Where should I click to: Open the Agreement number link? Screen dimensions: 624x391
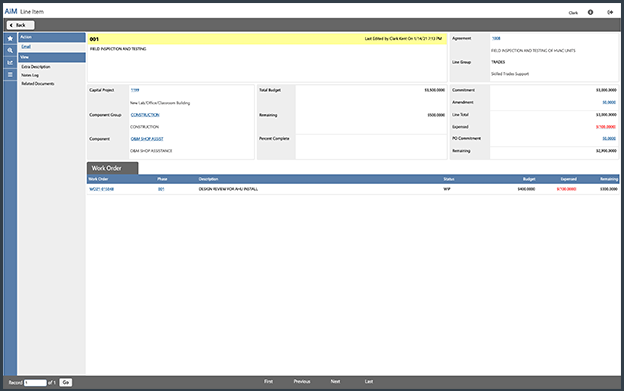pos(496,39)
